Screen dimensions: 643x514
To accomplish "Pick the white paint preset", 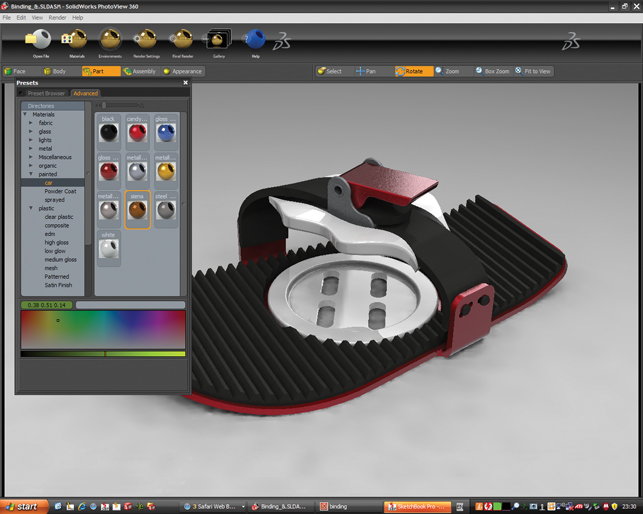I will [x=109, y=248].
